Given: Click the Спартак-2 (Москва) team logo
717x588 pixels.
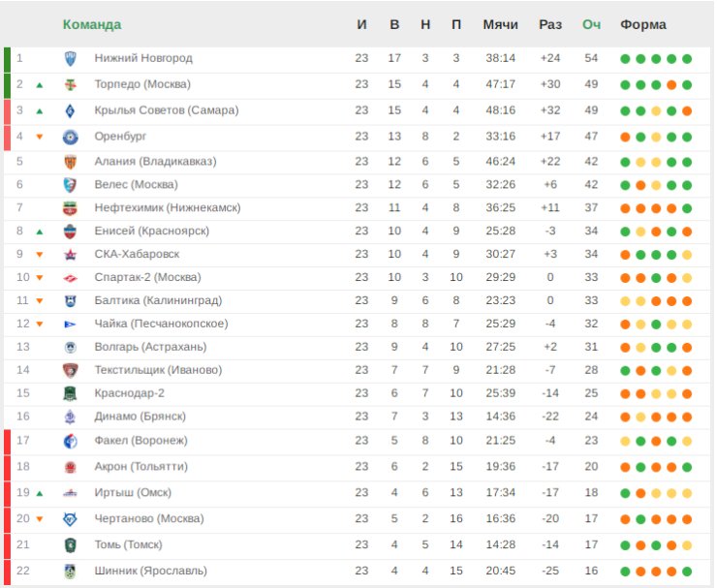Looking at the screenshot, I should tap(70, 277).
